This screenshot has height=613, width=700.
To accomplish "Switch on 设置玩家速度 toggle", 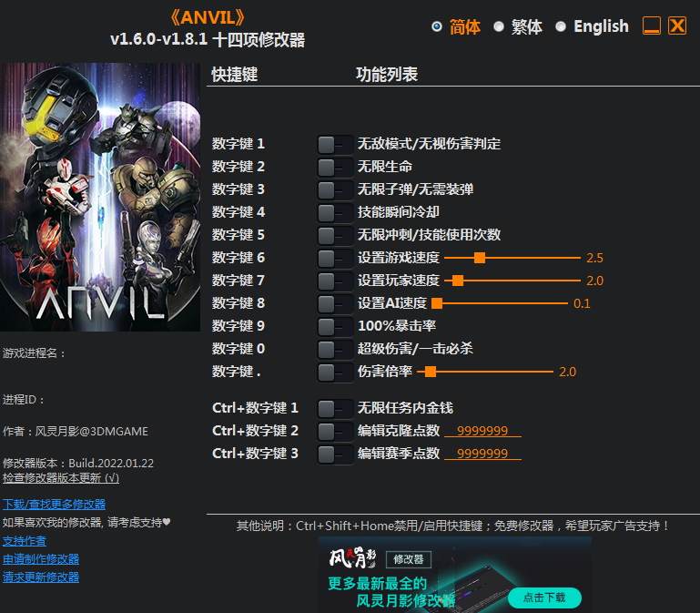I will (x=335, y=281).
